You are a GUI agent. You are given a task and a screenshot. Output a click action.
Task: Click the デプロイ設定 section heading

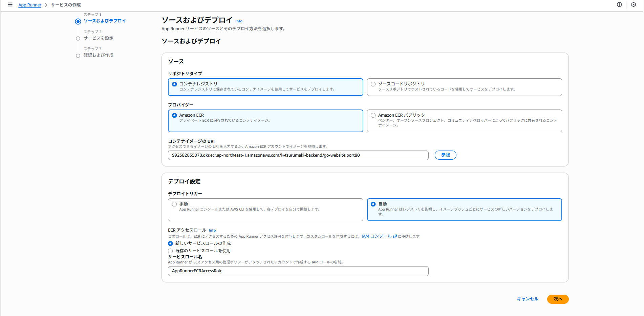pos(184,181)
